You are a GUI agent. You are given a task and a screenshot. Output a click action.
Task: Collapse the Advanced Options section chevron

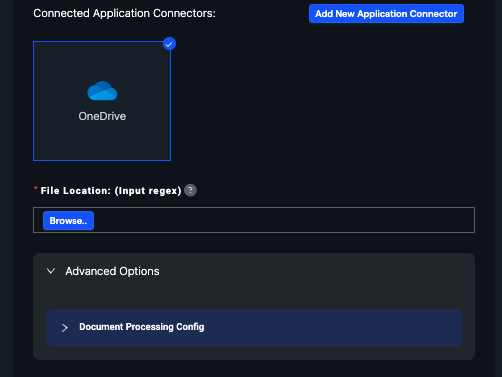(51, 271)
